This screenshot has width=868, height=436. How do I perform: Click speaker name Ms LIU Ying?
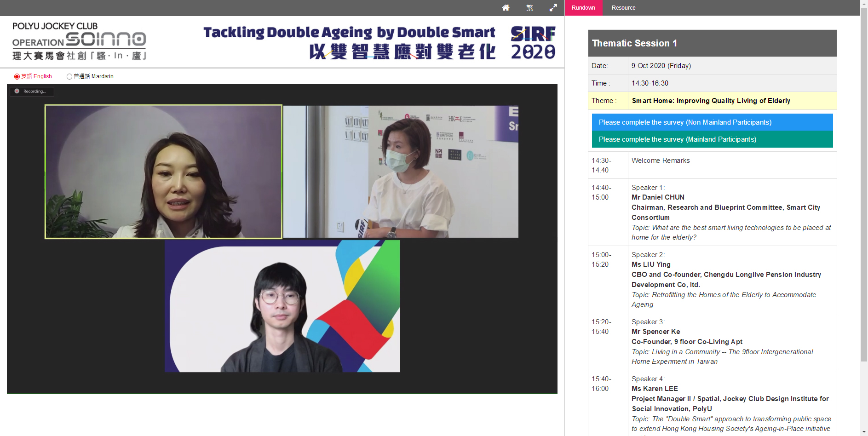pyautogui.click(x=651, y=264)
